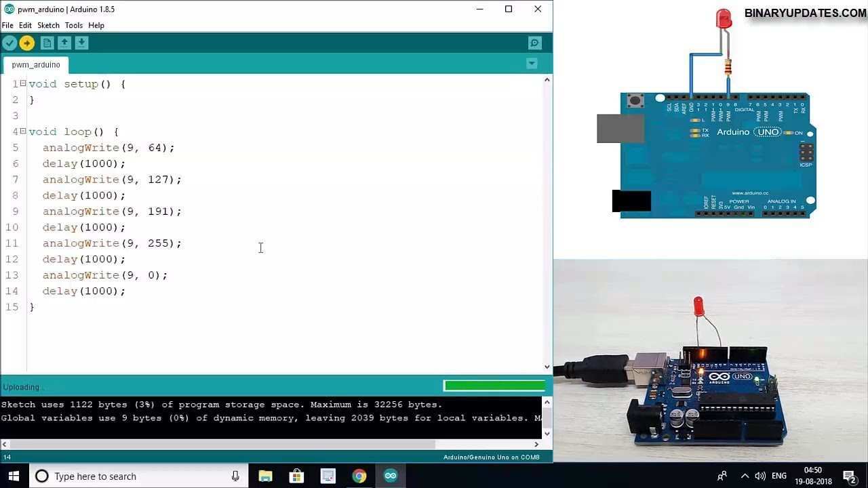Open the Sketch menu
This screenshot has width=868, height=488.
click(x=48, y=25)
